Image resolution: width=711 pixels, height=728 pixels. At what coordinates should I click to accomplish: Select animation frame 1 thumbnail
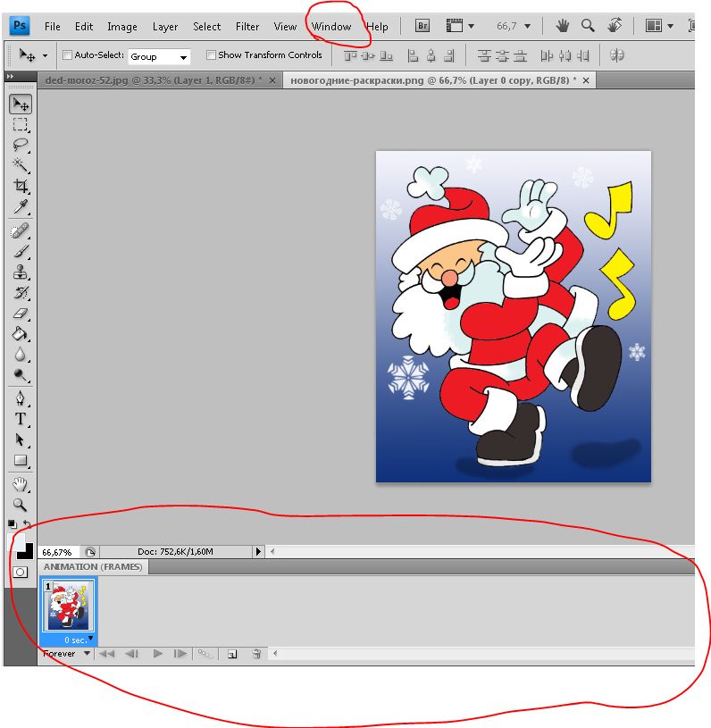[x=68, y=606]
